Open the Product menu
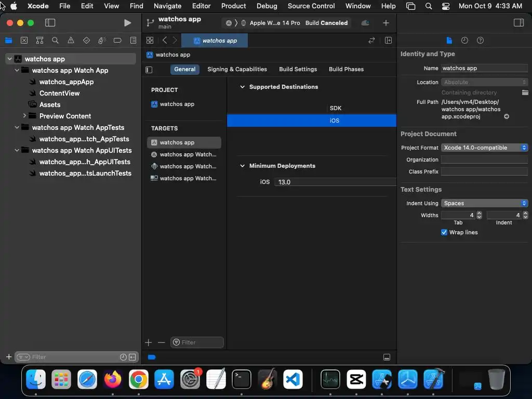 click(233, 6)
